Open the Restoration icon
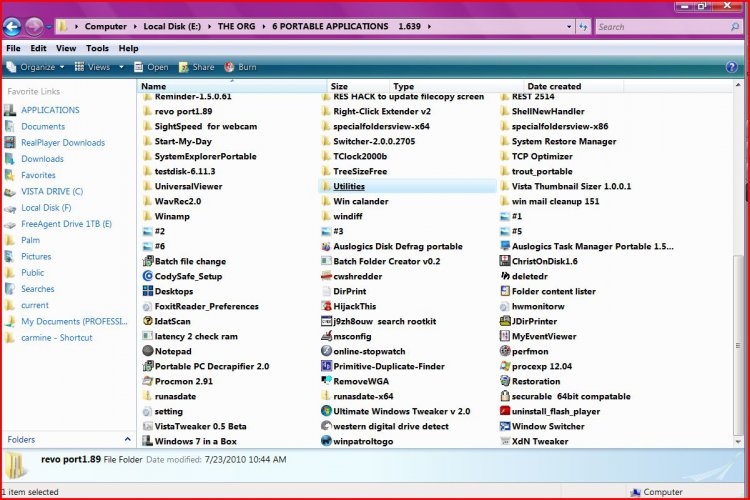This screenshot has height=500, width=750. point(505,381)
